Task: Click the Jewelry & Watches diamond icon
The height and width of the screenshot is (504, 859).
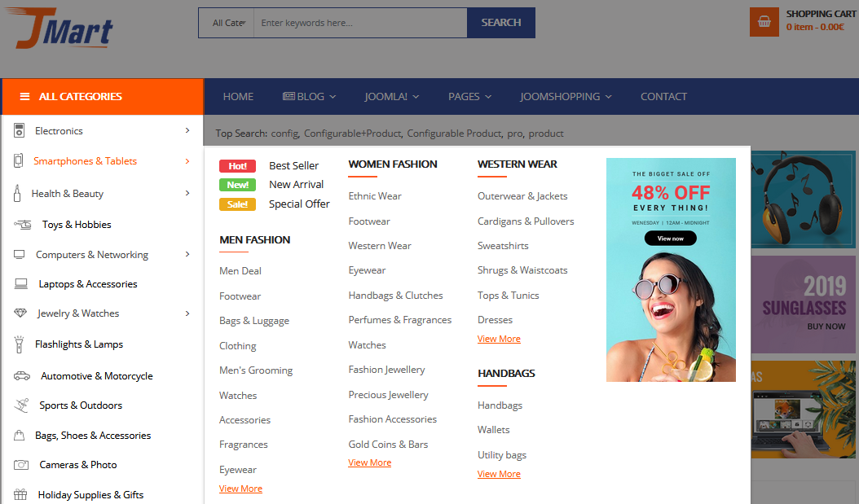Action: coord(20,313)
